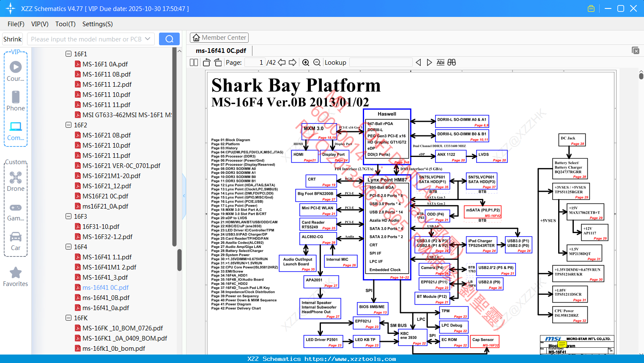Open the File menu
The height and width of the screenshot is (363, 644).
pos(16,24)
